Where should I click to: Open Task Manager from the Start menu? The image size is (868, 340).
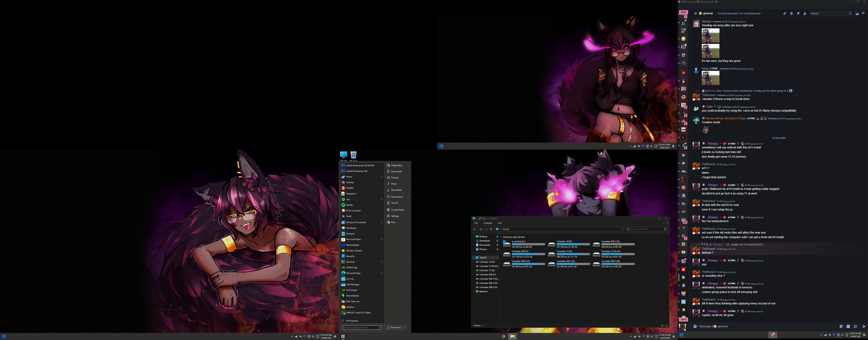point(362,284)
